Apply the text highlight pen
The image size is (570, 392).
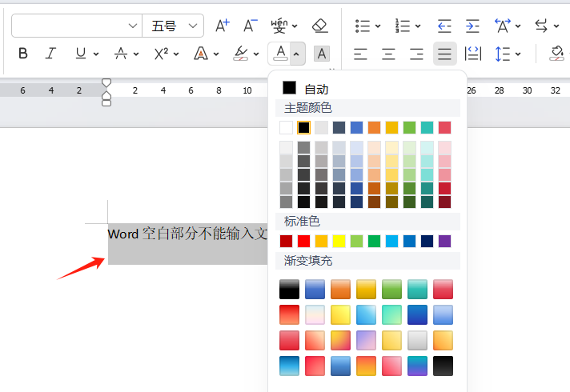[241, 54]
